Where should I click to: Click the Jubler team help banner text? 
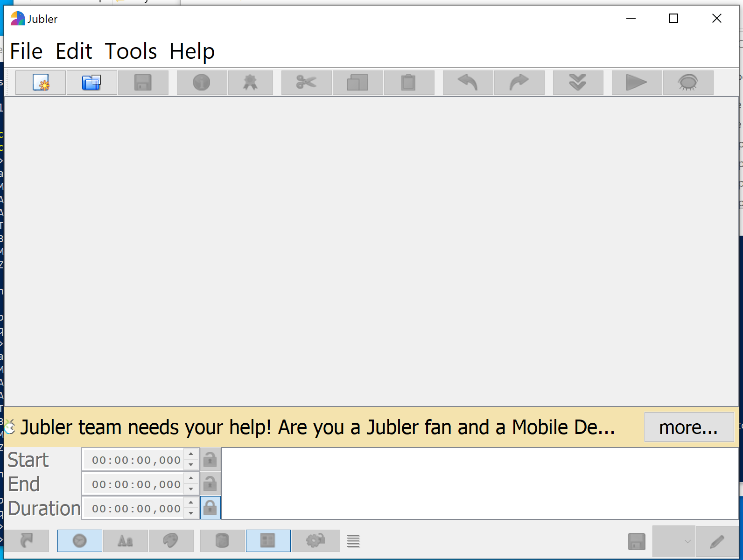(x=318, y=427)
